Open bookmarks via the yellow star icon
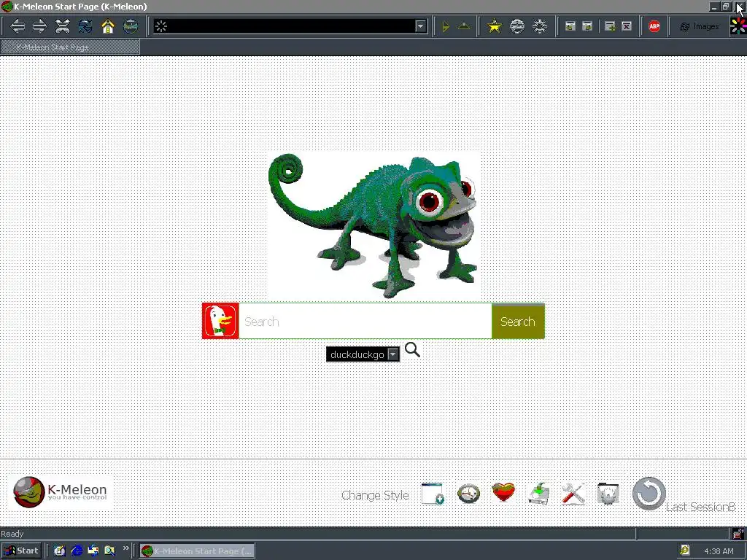Screen dimensions: 747x560 495,26
